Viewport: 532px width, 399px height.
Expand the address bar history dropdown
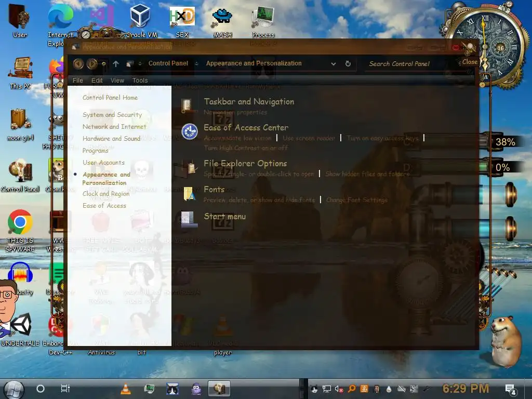coord(334,64)
